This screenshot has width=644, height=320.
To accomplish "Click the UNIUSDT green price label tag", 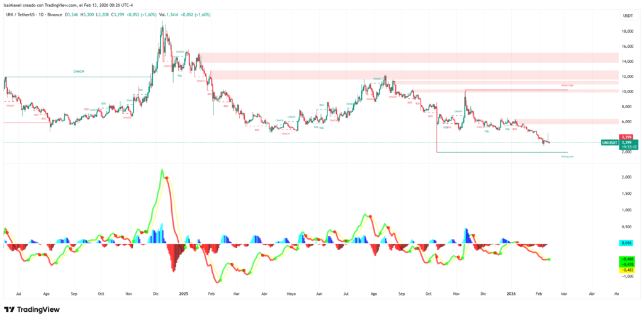I will [x=611, y=142].
